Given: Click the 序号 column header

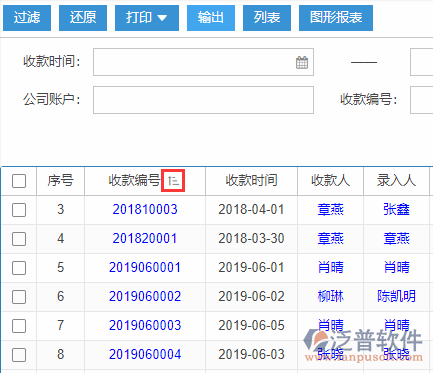Looking at the screenshot, I should [x=60, y=181].
